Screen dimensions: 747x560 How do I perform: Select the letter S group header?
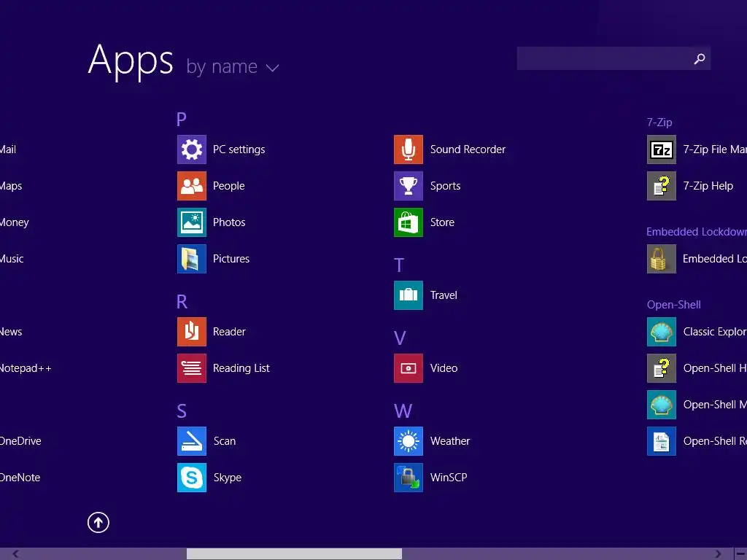[x=182, y=411]
